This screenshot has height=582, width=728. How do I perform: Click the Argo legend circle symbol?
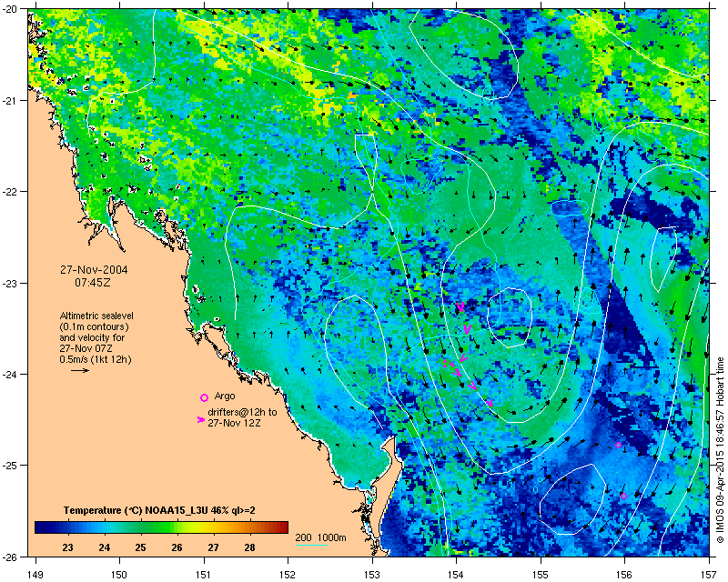pyautogui.click(x=204, y=397)
